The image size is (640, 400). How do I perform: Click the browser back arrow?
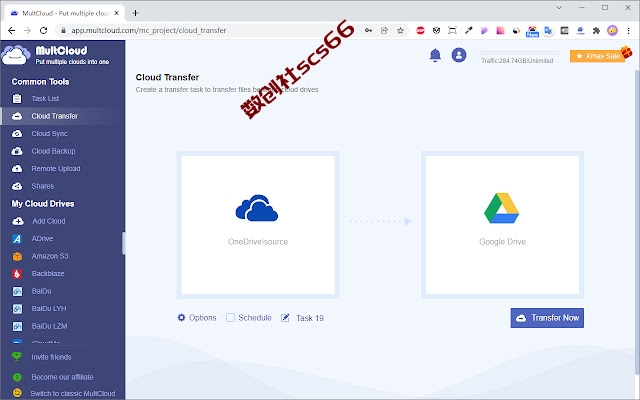click(11, 31)
